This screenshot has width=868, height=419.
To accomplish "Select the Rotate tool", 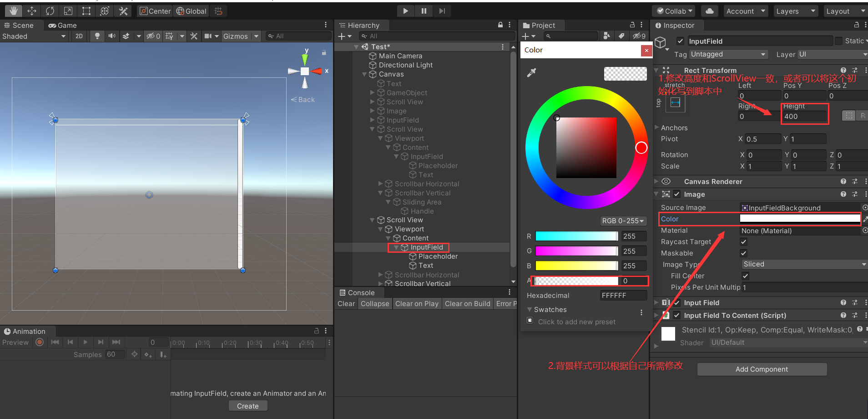I will click(50, 11).
